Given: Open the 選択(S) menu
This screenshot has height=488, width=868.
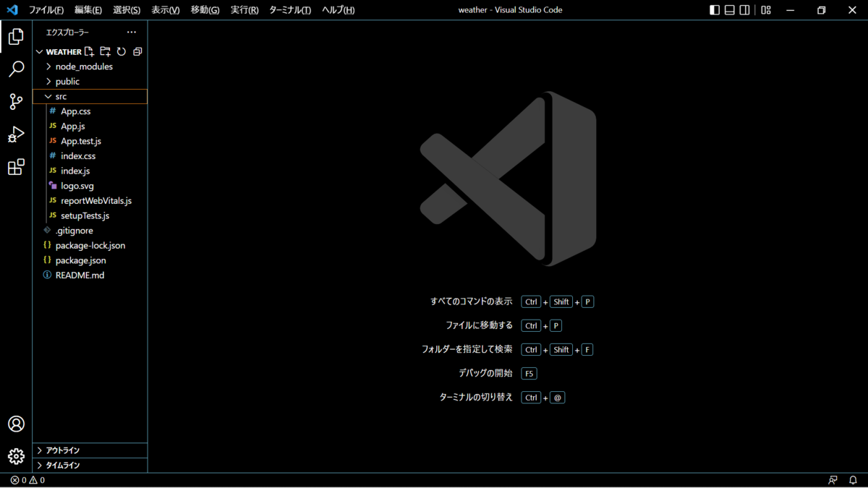Looking at the screenshot, I should point(127,10).
